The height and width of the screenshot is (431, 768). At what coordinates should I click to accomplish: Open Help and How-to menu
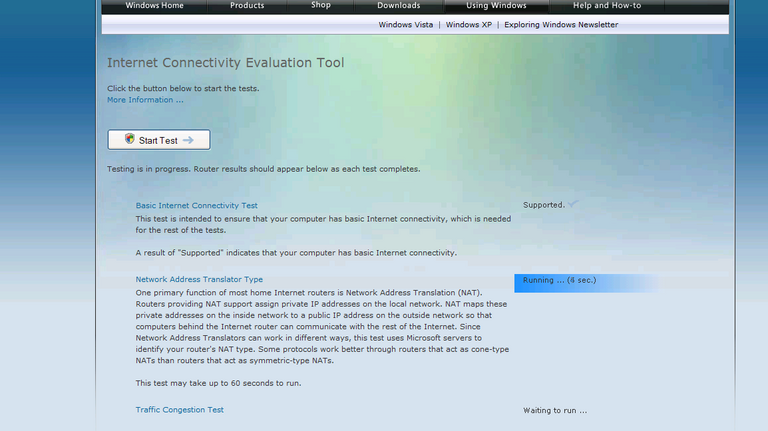(x=607, y=5)
